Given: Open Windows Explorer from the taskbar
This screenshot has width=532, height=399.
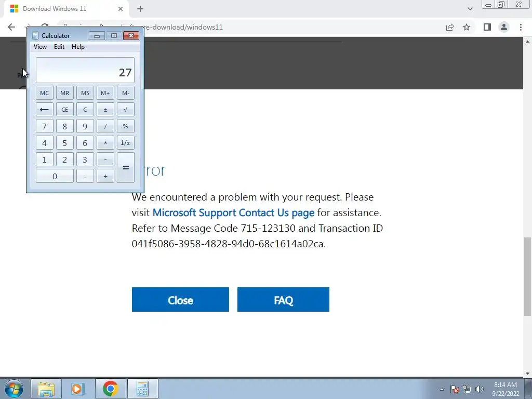Looking at the screenshot, I should click(x=46, y=389).
